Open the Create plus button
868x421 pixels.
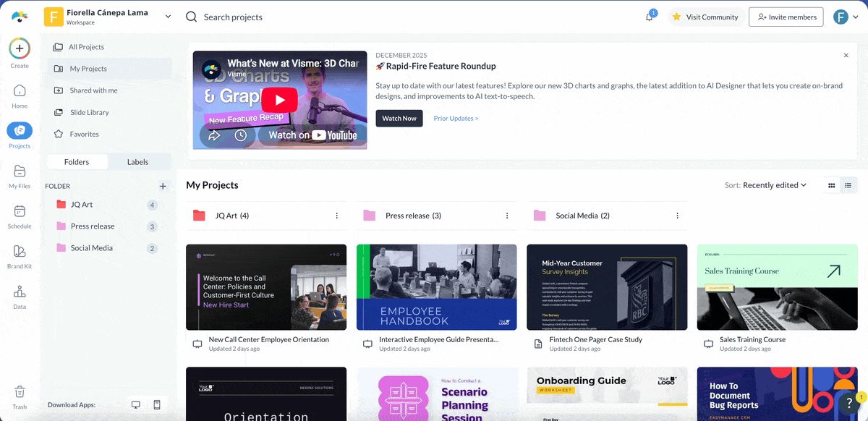20,48
